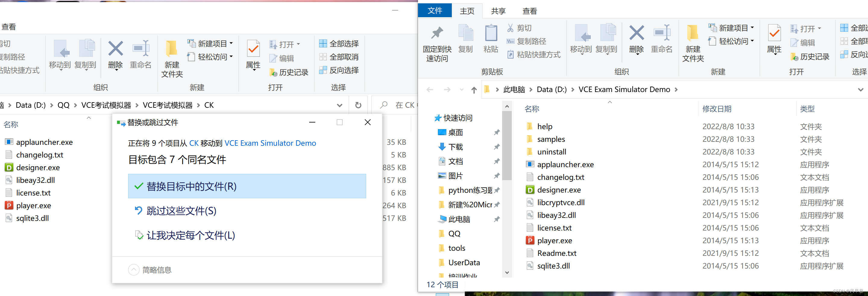Open Easy access (轻松访问) dropdown in right window
The image size is (868, 296).
point(731,41)
